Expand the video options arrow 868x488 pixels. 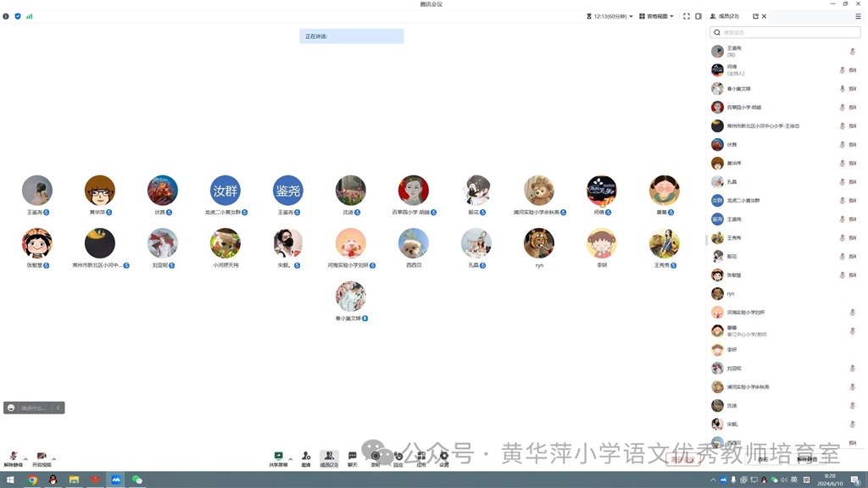coord(53,459)
